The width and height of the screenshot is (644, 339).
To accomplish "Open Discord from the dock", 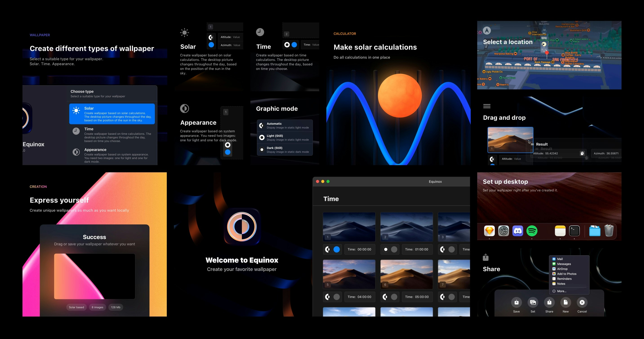I will 517,231.
